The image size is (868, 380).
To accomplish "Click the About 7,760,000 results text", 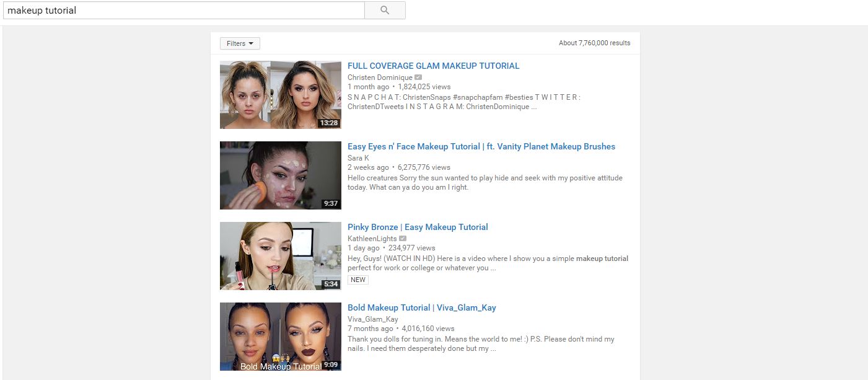I will pos(594,43).
